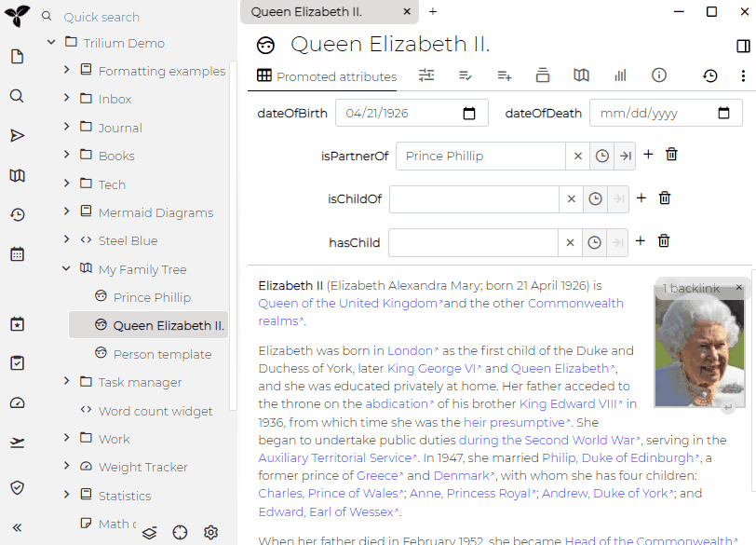Collapse the My Family Tree branch
Image resolution: width=756 pixels, height=545 pixels.
click(x=65, y=268)
